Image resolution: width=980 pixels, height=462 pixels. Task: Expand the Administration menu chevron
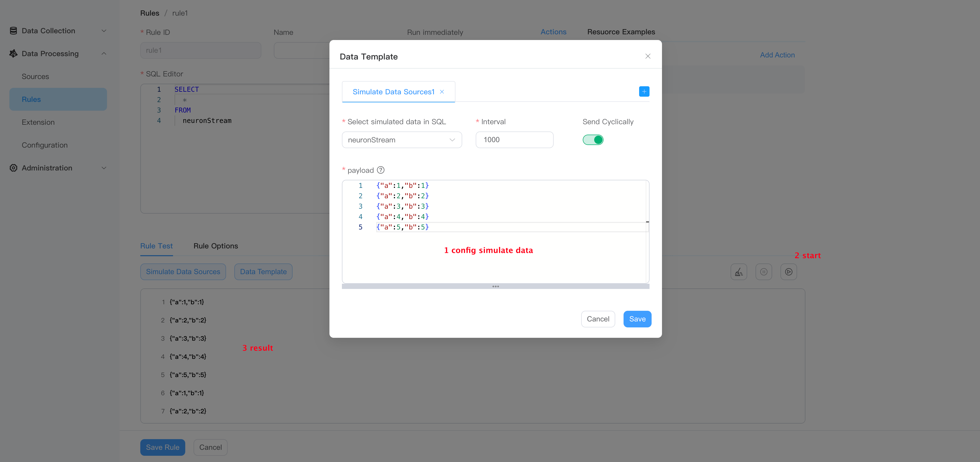(103, 168)
